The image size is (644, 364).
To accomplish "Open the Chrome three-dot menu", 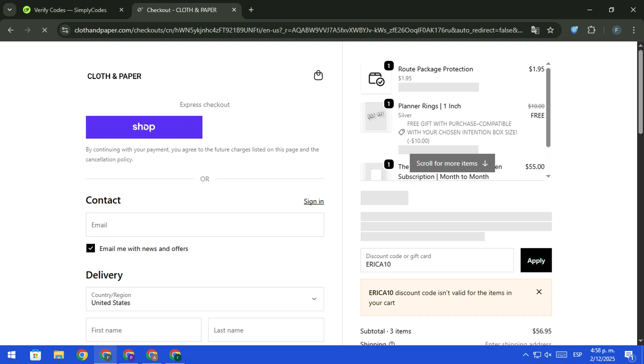I will 634,30.
